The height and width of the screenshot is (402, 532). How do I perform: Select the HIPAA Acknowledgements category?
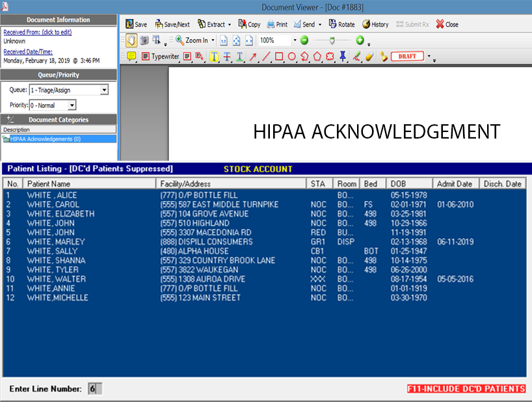[x=45, y=139]
